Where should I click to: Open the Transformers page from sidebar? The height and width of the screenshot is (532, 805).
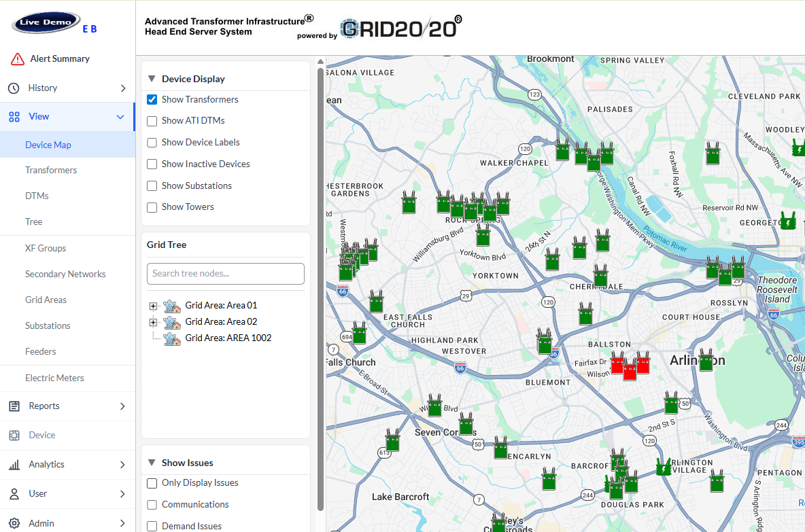51,171
